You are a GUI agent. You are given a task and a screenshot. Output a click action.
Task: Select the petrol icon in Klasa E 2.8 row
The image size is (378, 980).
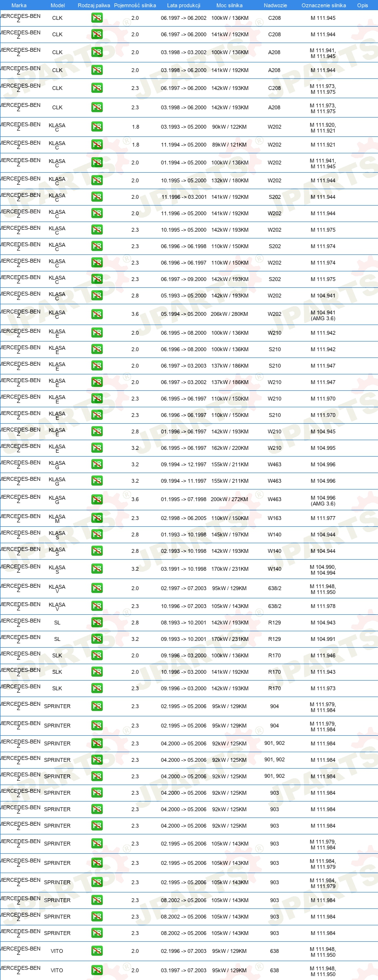97,431
